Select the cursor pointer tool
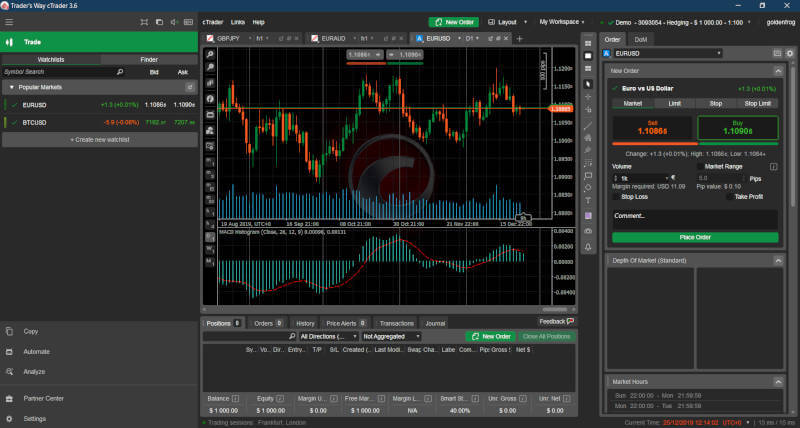This screenshot has width=800, height=428. (x=589, y=84)
